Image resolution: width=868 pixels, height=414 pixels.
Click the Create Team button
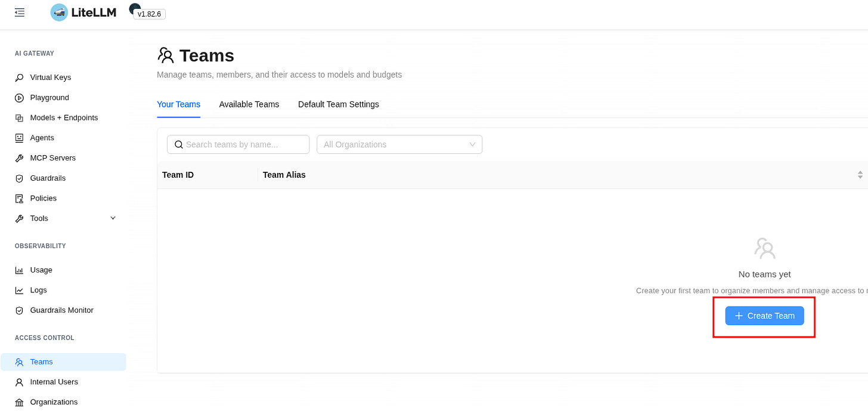[x=764, y=316]
